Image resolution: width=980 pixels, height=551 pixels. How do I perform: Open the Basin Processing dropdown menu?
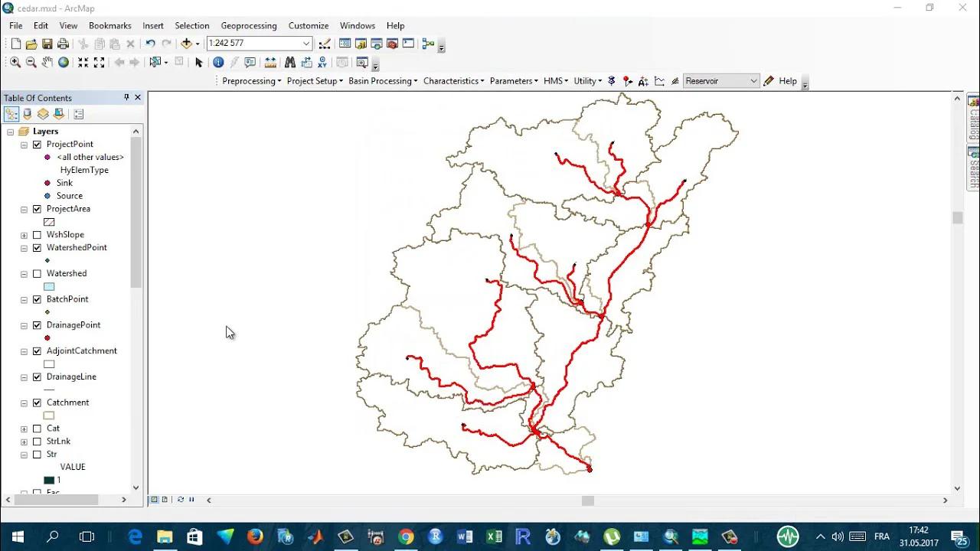coord(383,81)
